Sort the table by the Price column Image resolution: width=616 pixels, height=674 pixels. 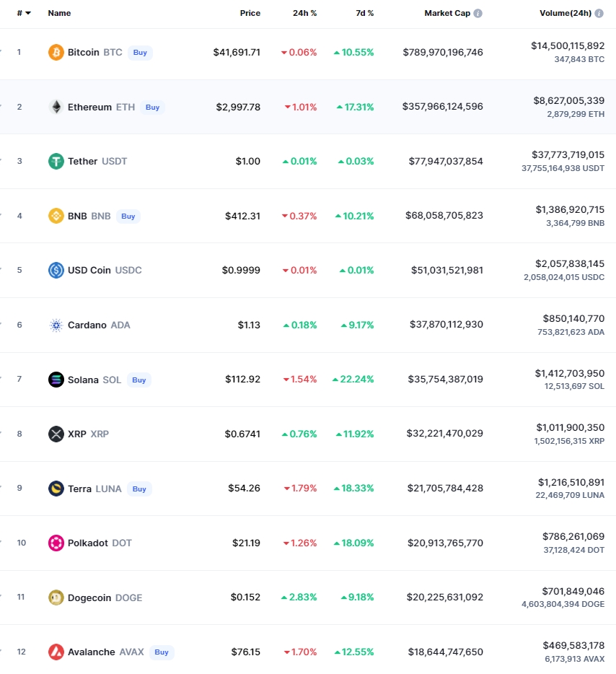click(250, 13)
